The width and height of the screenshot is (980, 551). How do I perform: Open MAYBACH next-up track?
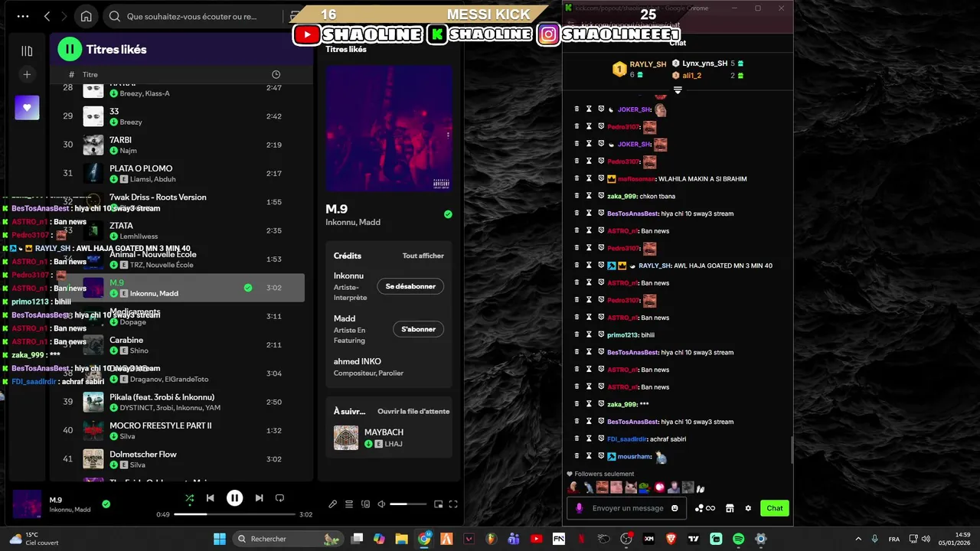click(389, 438)
